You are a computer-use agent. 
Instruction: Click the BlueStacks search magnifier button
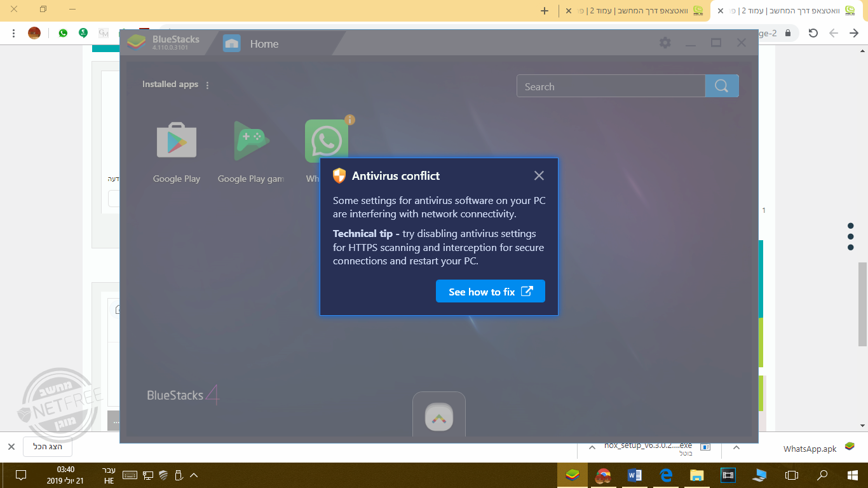722,86
